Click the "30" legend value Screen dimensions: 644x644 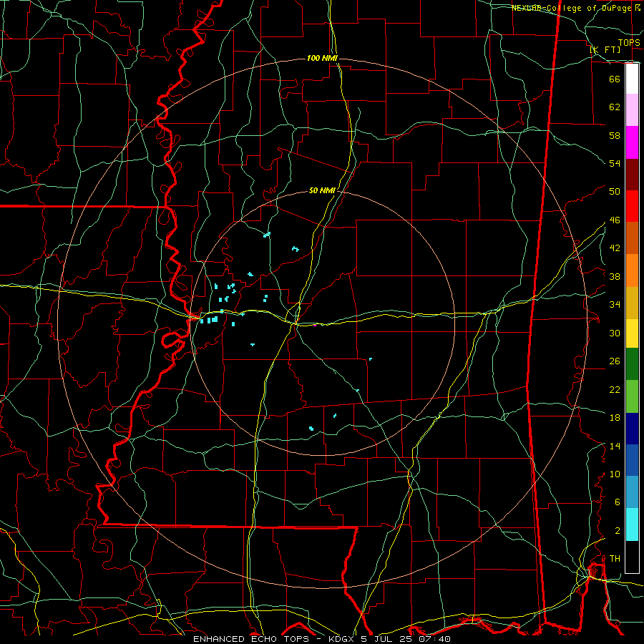[615, 333]
